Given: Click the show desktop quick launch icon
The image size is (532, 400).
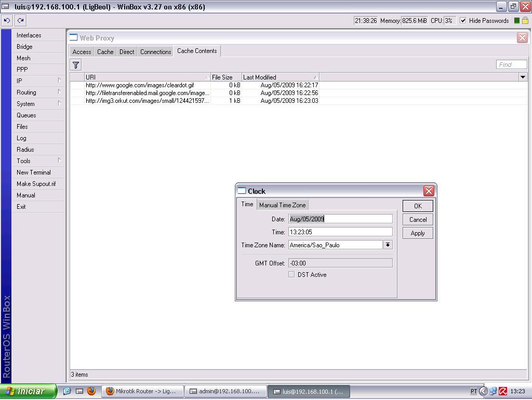Looking at the screenshot, I should click(x=79, y=391).
